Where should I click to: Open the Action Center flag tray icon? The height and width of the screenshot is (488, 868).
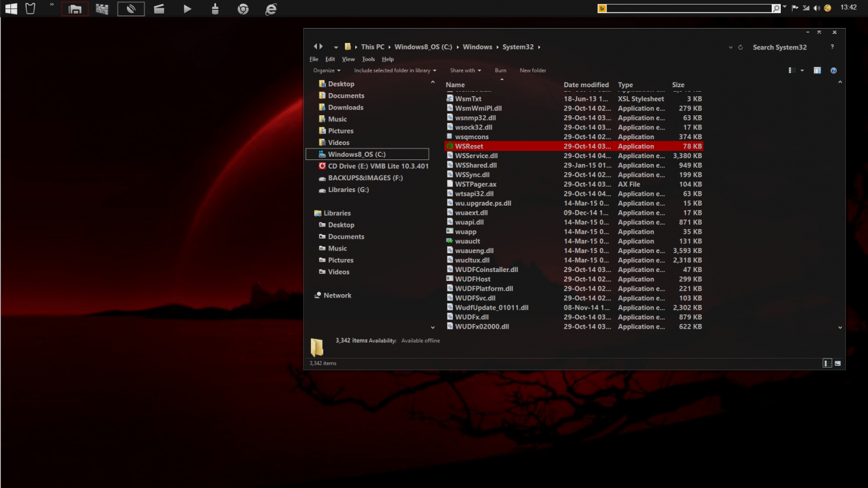795,8
